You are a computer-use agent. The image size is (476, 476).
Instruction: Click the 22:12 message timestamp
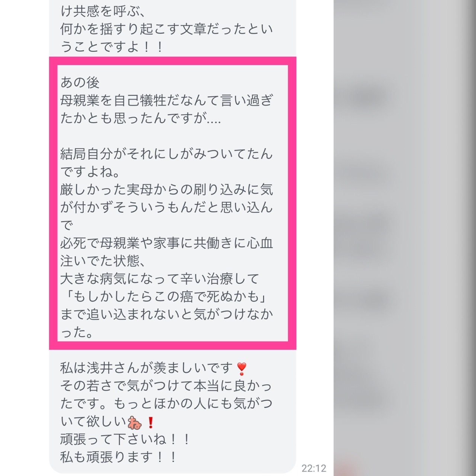point(314,468)
